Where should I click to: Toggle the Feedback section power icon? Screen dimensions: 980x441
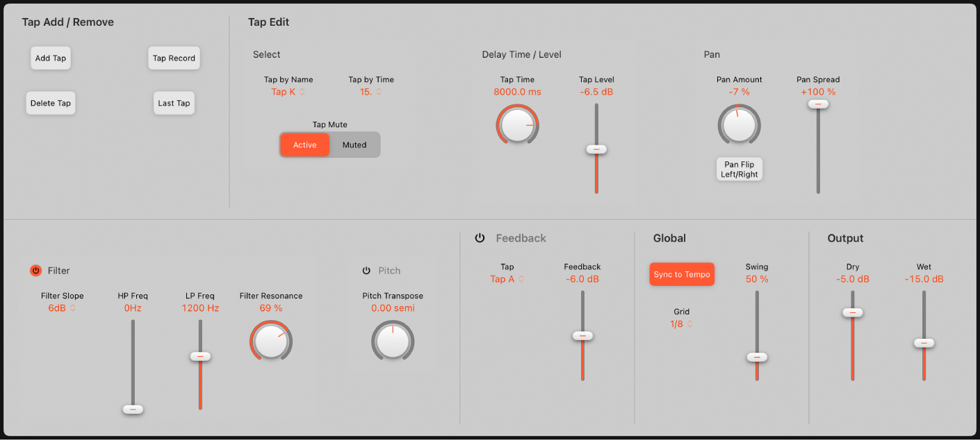tap(480, 238)
